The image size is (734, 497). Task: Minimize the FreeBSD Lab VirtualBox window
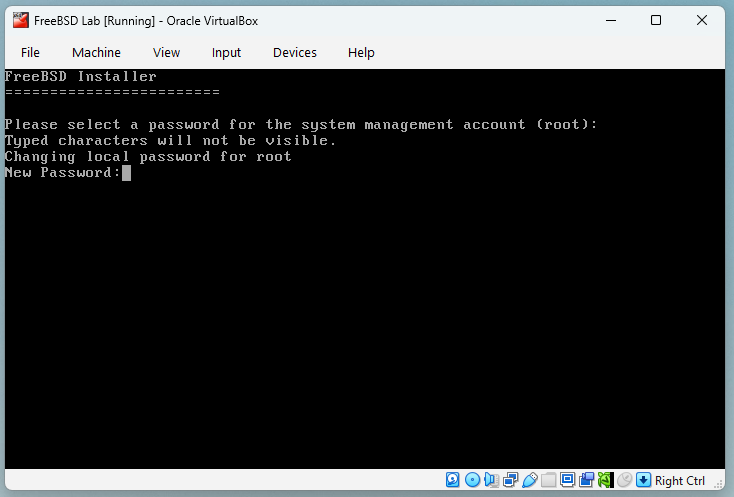coord(611,21)
